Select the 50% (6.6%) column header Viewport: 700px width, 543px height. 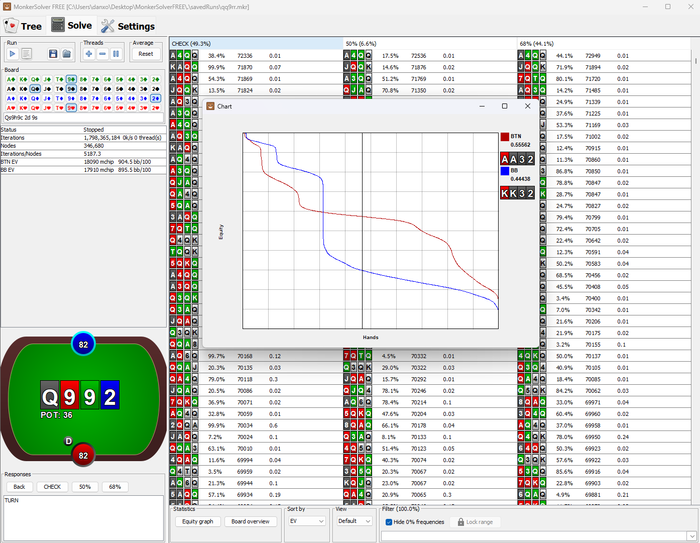429,43
